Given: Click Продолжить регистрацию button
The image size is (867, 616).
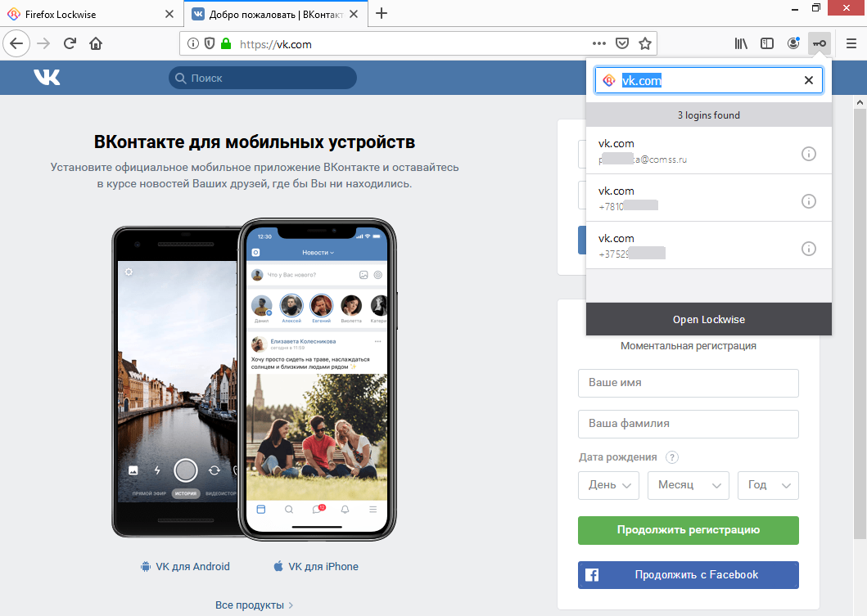Looking at the screenshot, I should click(689, 530).
